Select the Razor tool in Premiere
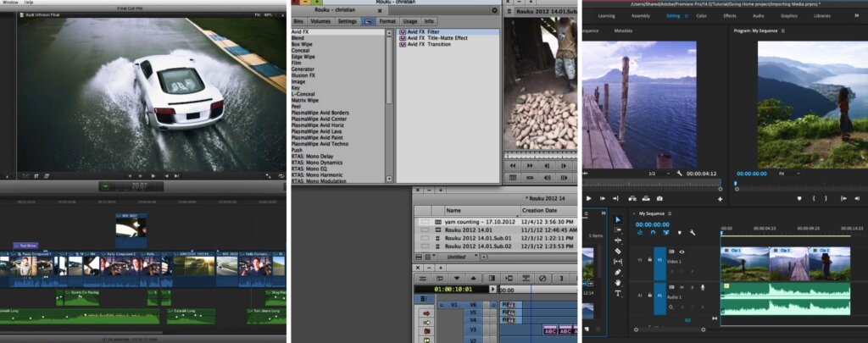This screenshot has height=343, width=868. tap(618, 252)
